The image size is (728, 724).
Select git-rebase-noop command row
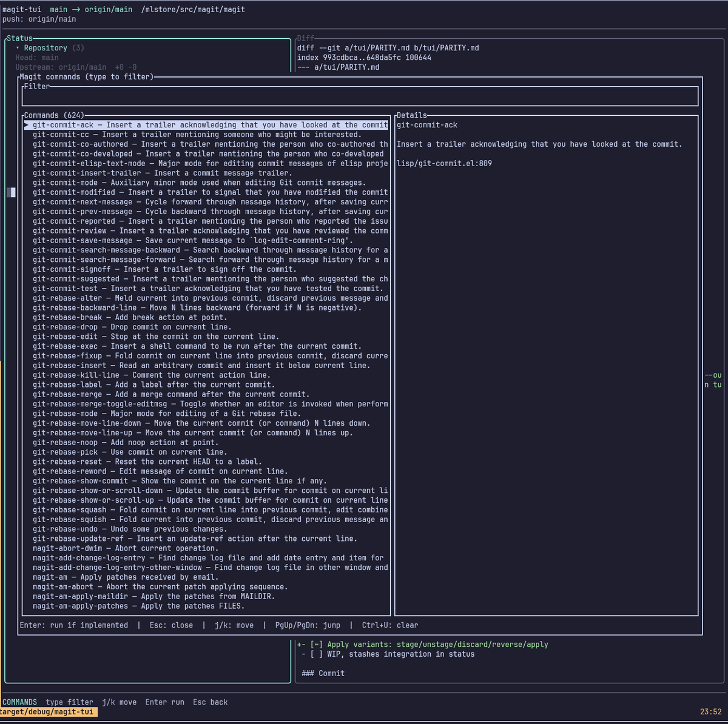click(206, 443)
